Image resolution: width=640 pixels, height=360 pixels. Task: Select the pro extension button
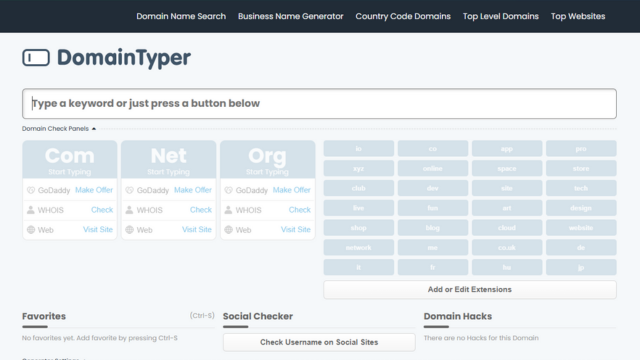pos(581,149)
